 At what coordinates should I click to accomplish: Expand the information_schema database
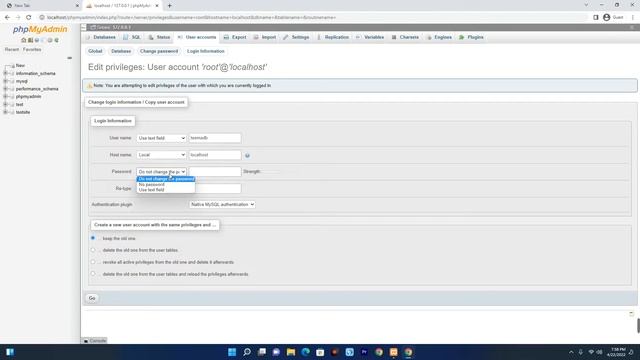(x=5, y=73)
